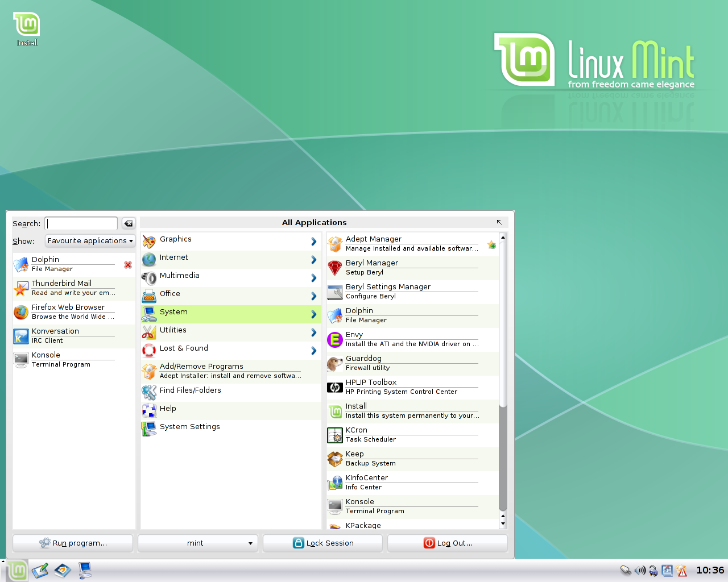Screen dimensions: 728x582
Task: Click the volume speaker icon in system tray
Action: [x=640, y=570]
